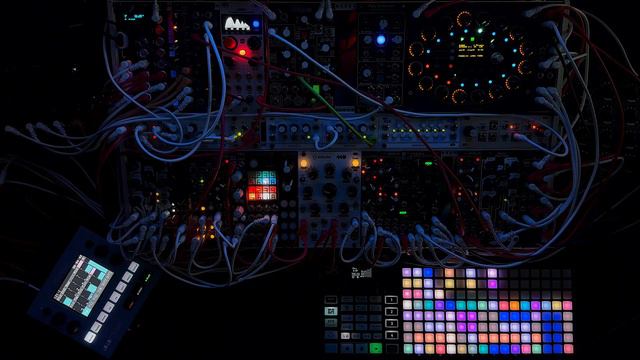Select track button 4 on grid controller
Image resolution: width=640 pixels, height=360 pixels.
[391, 335]
